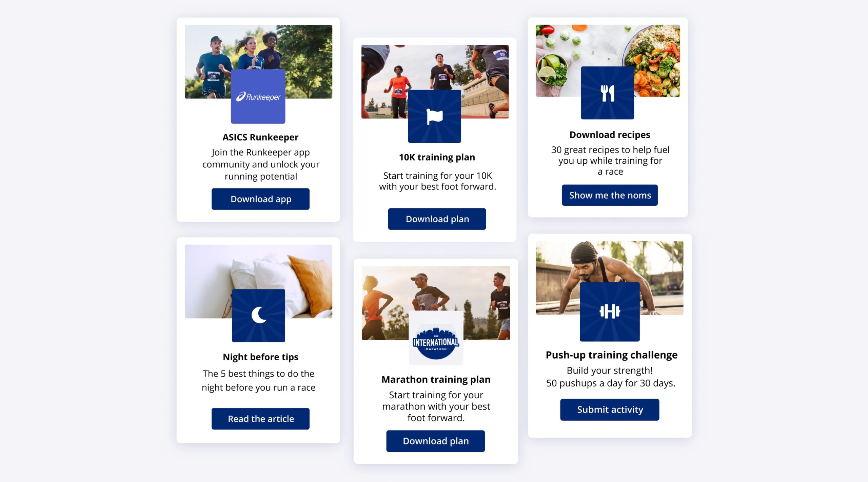Click the dumbbell icon tile
Image resolution: width=868 pixels, height=482 pixels.
point(610,312)
